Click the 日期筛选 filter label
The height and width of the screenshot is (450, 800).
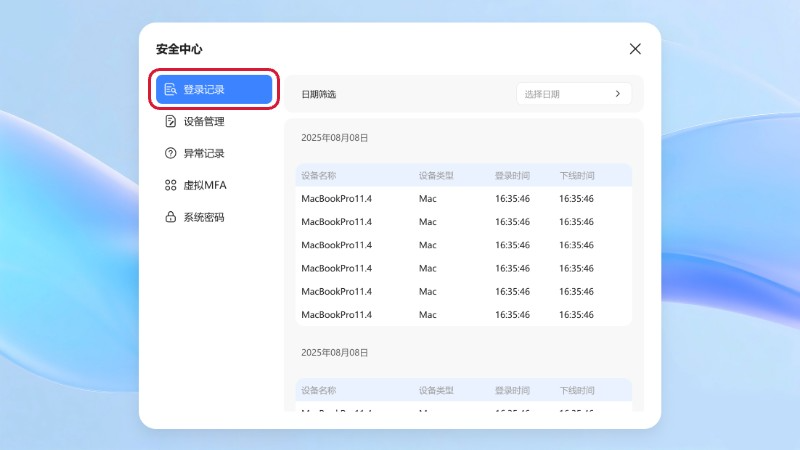(319, 94)
